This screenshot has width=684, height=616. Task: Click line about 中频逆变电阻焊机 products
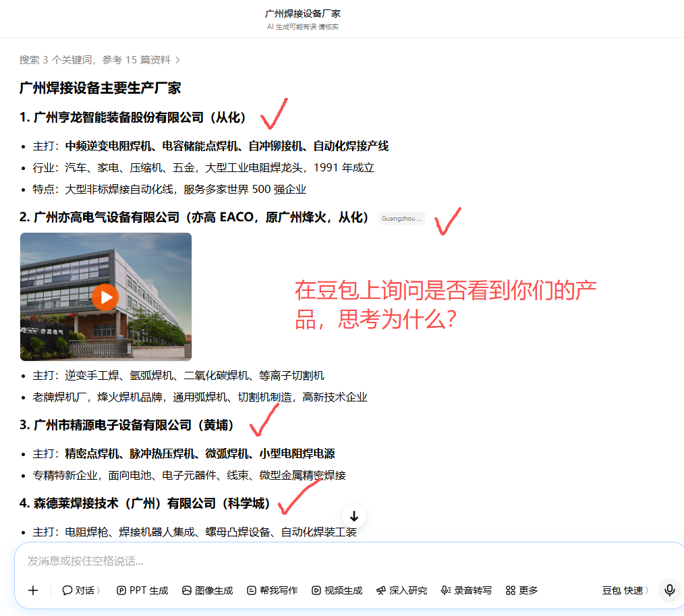pos(210,146)
